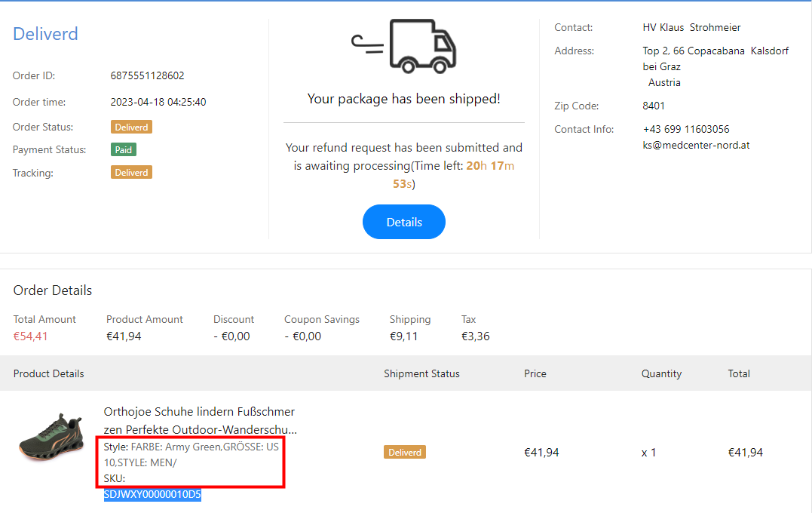Open the blue Details button

click(x=404, y=222)
